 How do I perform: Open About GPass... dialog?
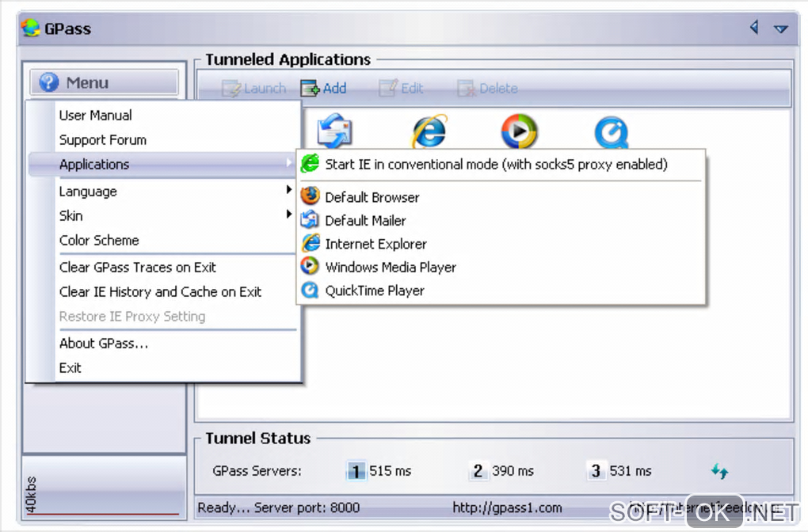(104, 344)
